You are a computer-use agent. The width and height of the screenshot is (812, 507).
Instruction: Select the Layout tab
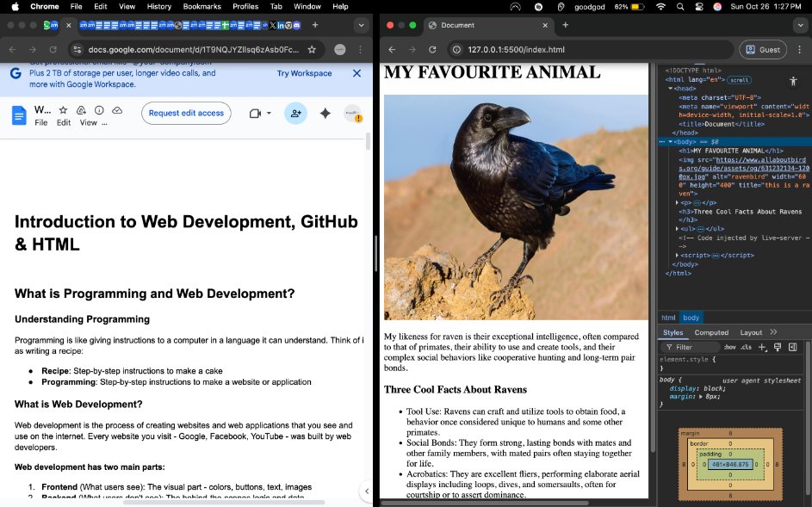point(751,332)
